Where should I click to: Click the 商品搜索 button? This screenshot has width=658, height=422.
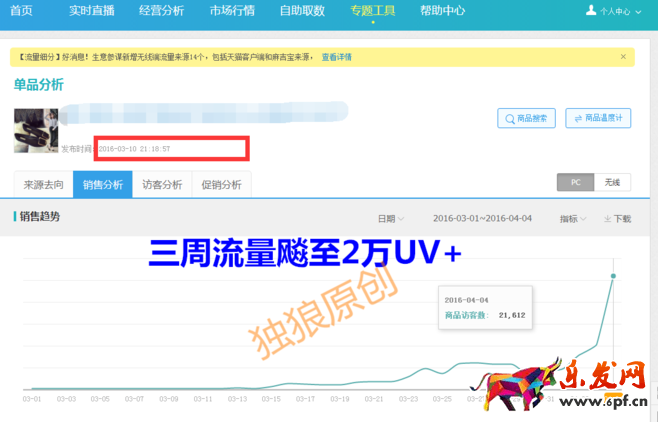click(526, 118)
